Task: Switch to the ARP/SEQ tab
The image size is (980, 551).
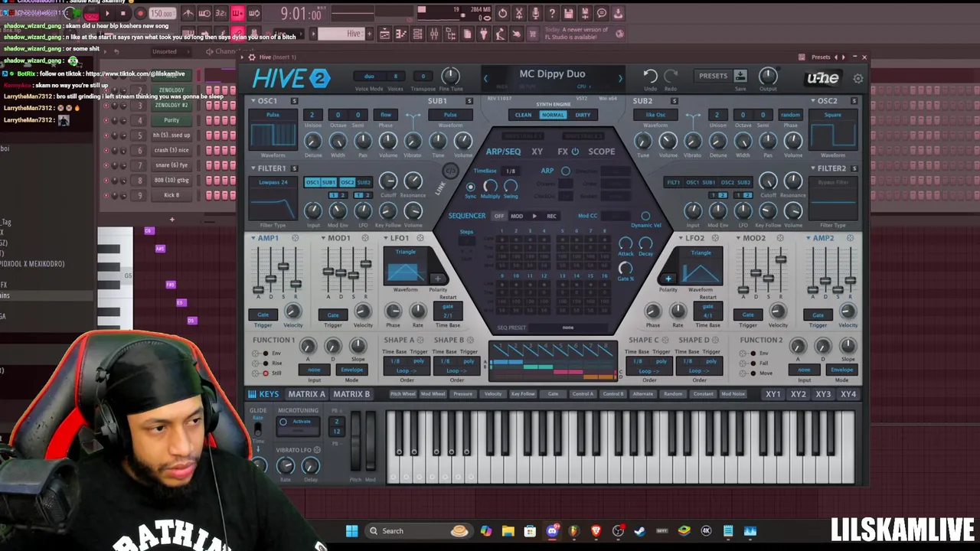Action: tap(503, 152)
